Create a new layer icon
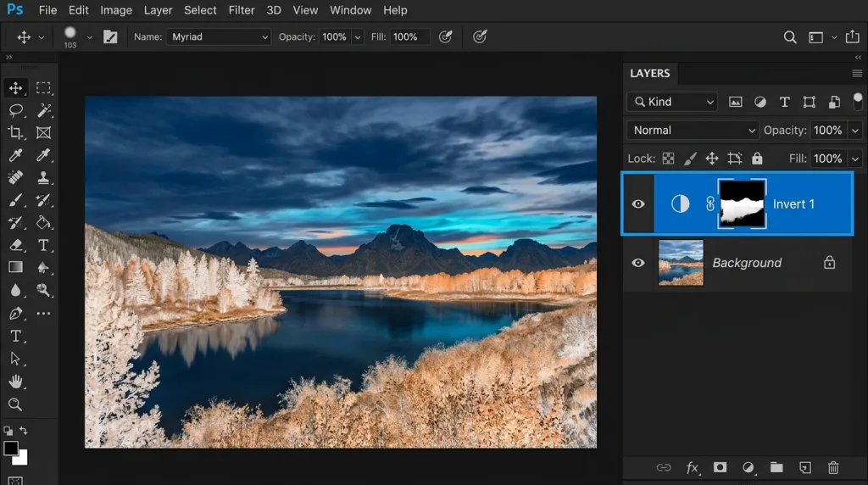The width and height of the screenshot is (868, 485). coord(805,468)
